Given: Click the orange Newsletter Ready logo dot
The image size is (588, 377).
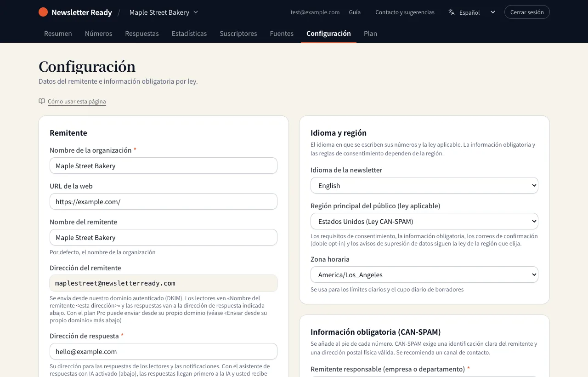Looking at the screenshot, I should [43, 12].
